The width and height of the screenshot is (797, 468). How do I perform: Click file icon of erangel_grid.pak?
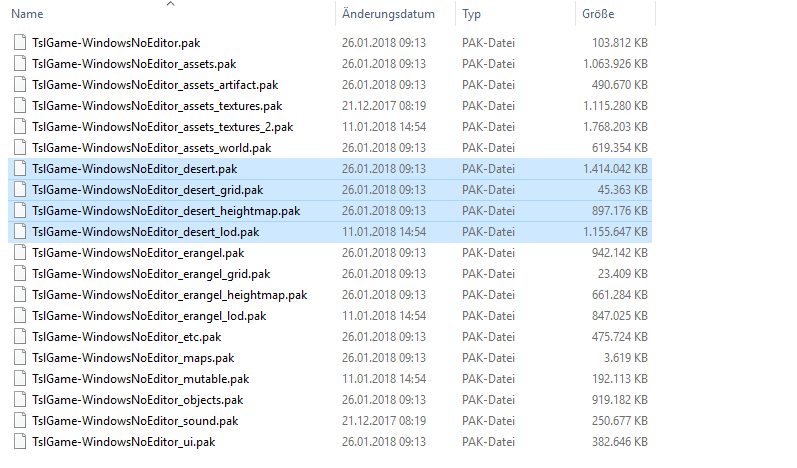20,274
